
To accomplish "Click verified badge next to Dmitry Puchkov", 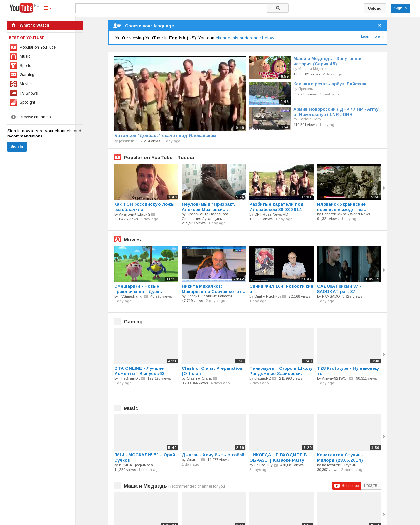I will [284, 297].
